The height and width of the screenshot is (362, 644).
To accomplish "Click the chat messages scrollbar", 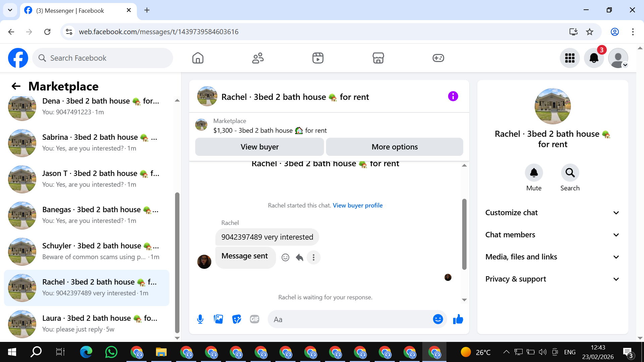I will (x=464, y=234).
